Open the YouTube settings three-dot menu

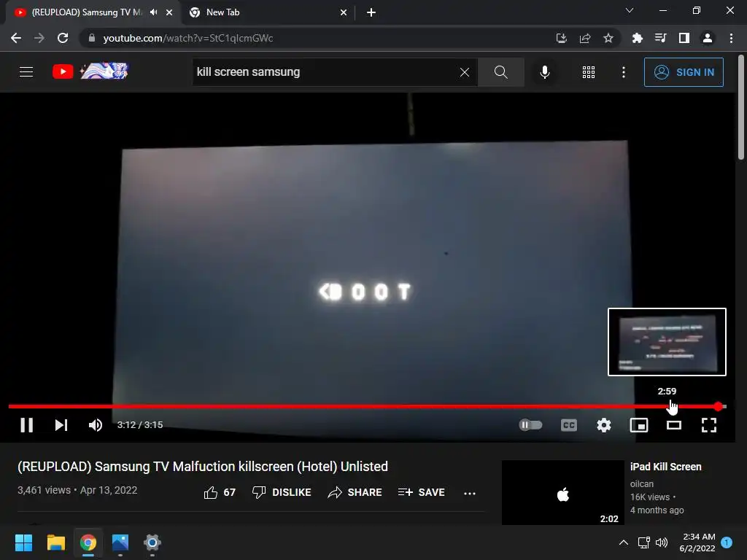tap(623, 72)
